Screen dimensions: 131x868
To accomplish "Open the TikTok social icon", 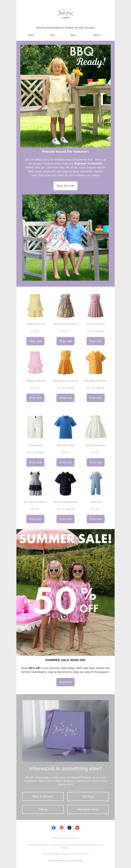I will [x=69, y=828].
